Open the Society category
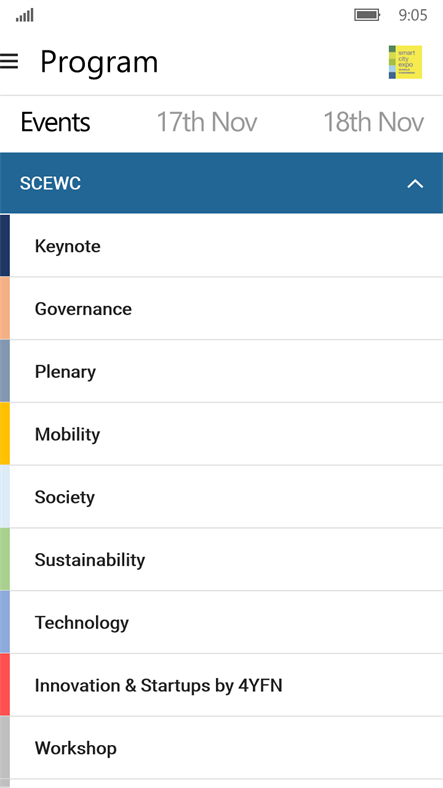This screenshot has height=788, width=443. point(222,497)
